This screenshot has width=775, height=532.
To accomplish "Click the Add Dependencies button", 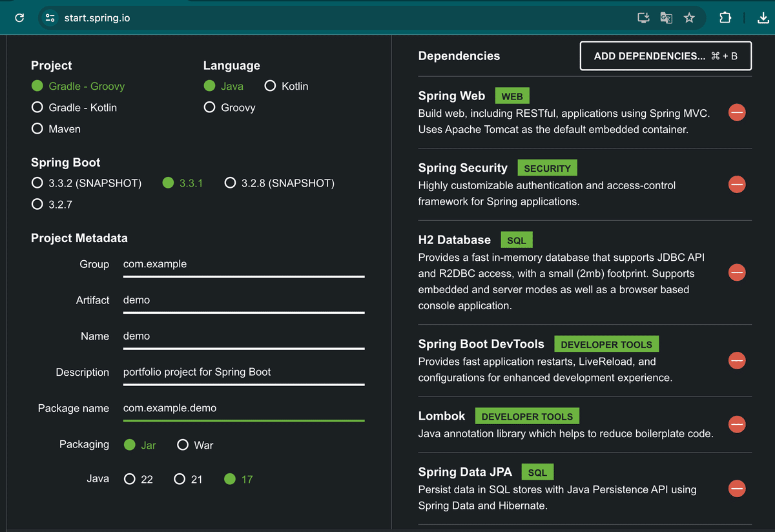I will (666, 56).
